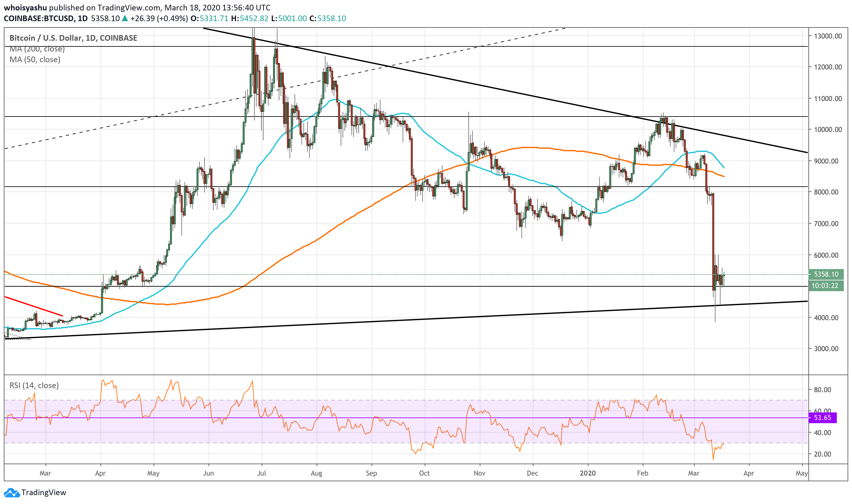Click the 2020 label on time axis
Screen dimensions: 852x504
pyautogui.click(x=588, y=473)
